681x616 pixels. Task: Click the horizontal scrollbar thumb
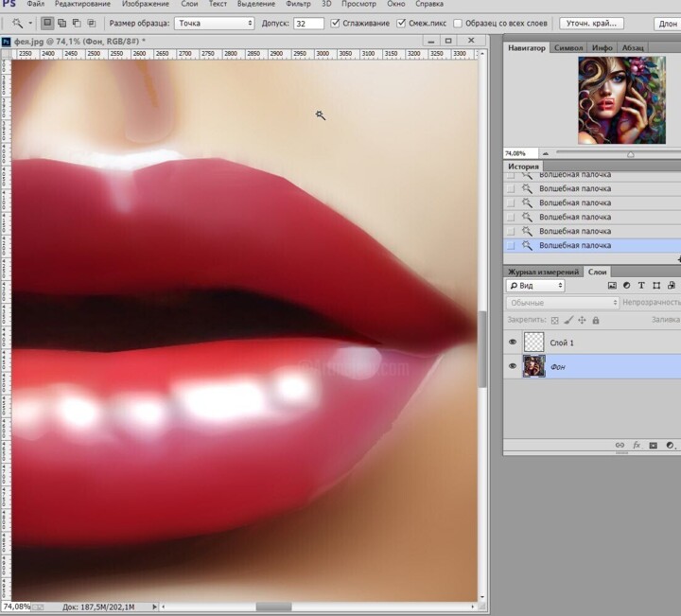point(273,607)
